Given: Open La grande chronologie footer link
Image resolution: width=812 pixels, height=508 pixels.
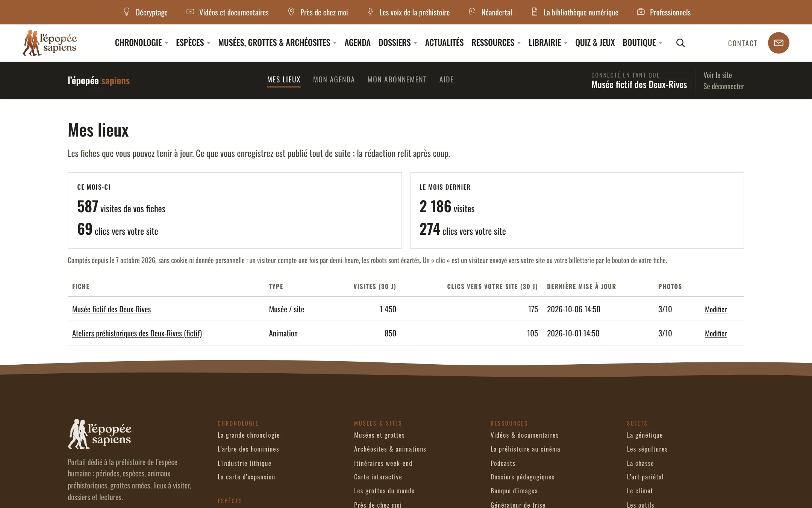Looking at the screenshot, I should [248, 435].
